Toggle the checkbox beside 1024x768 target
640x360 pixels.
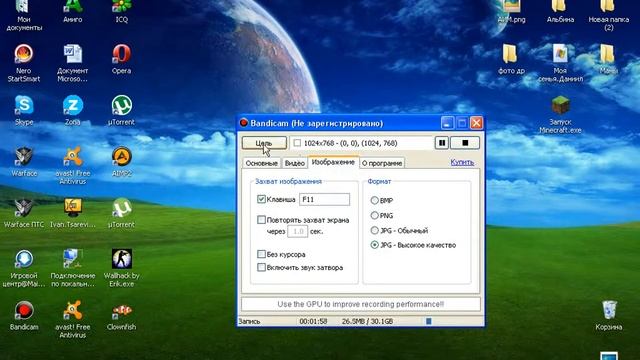[x=297, y=143]
